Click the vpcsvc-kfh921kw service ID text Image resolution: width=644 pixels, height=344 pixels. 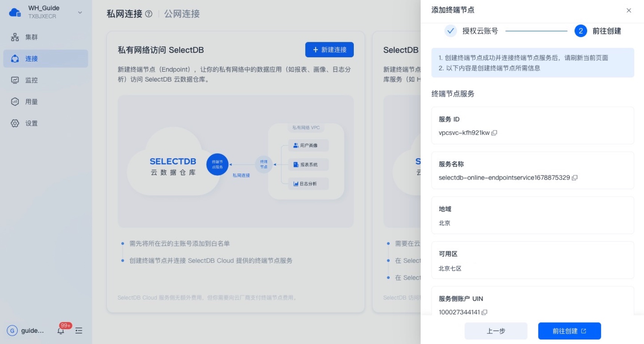464,133
